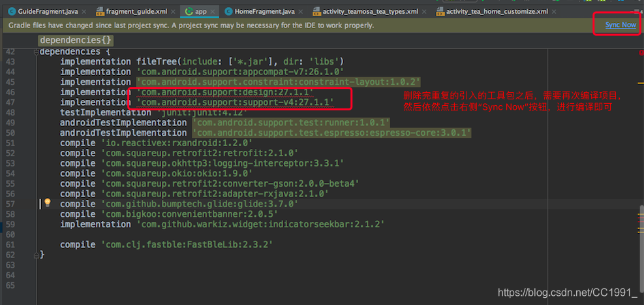This screenshot has height=305, width=644.
Task: Collapse the dependencies block at line 42
Action: [x=37, y=52]
